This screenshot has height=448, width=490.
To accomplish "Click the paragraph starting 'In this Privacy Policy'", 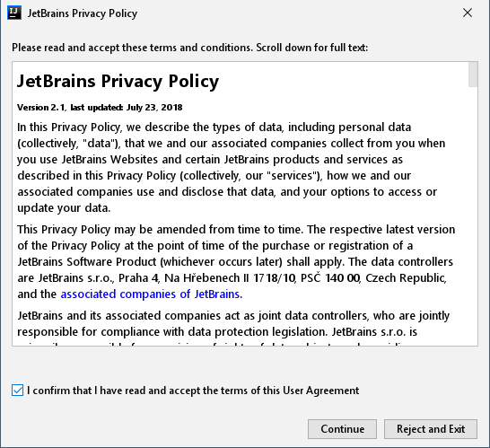I will (232, 168).
